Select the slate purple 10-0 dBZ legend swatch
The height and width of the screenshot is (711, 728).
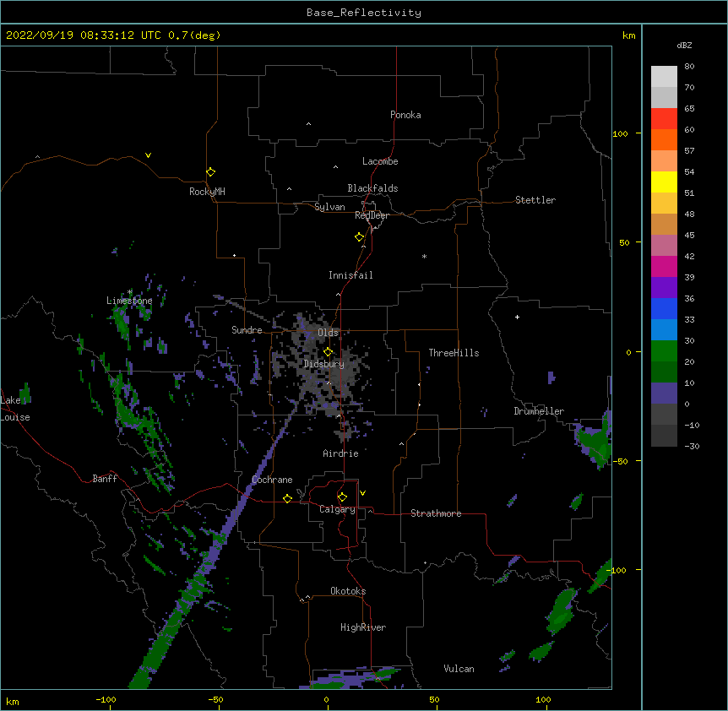click(x=664, y=393)
